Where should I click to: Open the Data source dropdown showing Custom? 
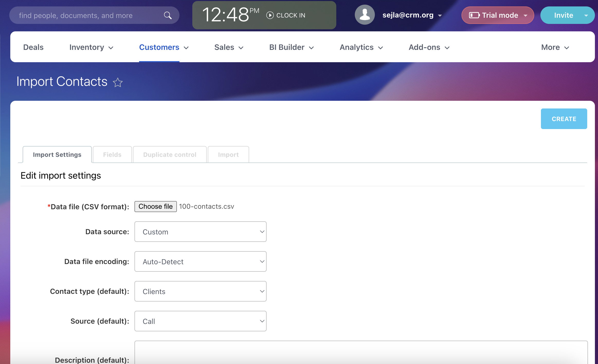(x=200, y=232)
